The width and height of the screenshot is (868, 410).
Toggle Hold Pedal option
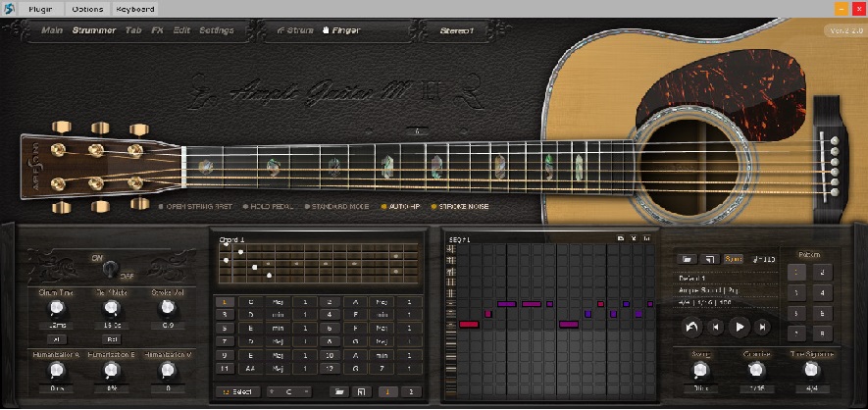(269, 206)
